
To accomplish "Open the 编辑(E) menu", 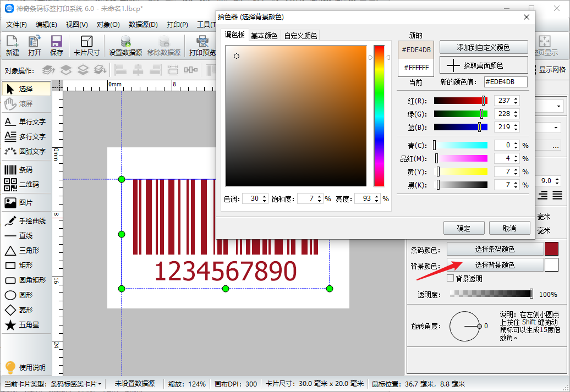I will pyautogui.click(x=46, y=25).
